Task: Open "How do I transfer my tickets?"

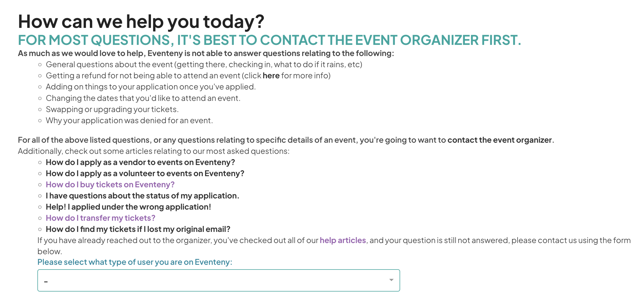Action: click(x=100, y=218)
